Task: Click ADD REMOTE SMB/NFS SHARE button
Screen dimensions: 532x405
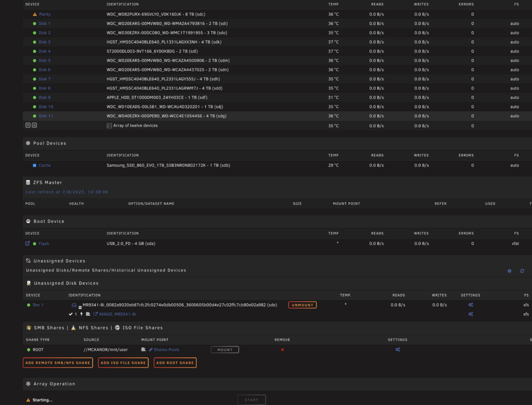Action: (57, 362)
